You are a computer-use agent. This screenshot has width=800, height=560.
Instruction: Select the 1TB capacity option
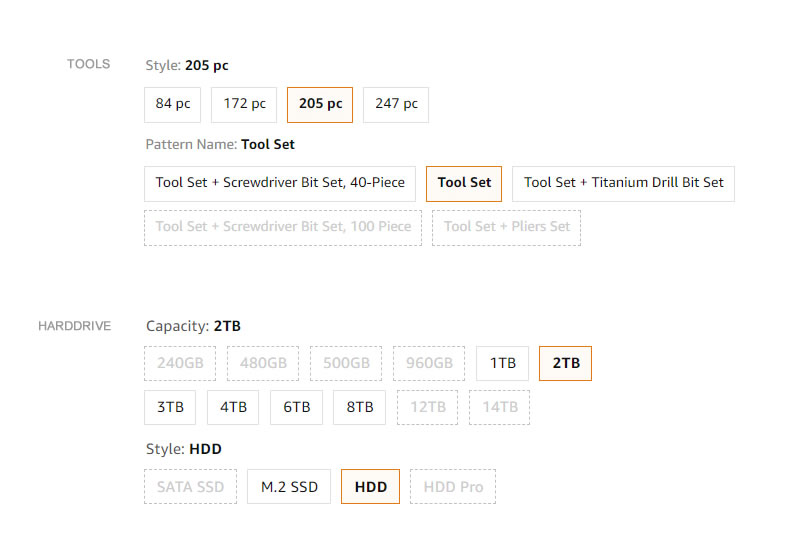pyautogui.click(x=502, y=363)
